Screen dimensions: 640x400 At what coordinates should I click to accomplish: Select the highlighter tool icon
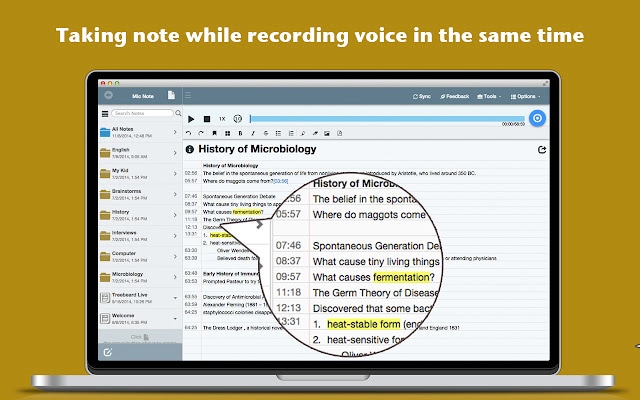[x=315, y=133]
